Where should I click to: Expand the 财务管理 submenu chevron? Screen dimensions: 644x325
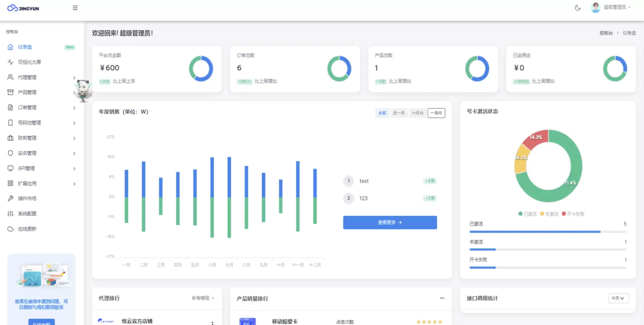(74, 138)
